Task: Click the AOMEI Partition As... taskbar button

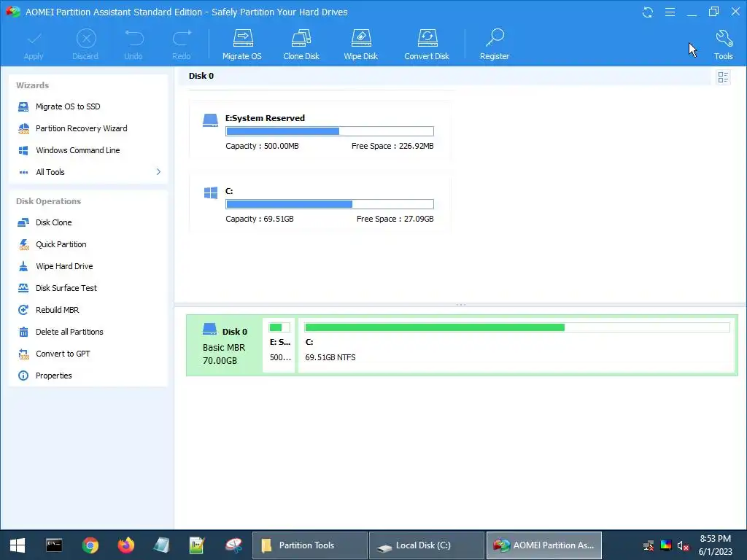Action: point(544,545)
